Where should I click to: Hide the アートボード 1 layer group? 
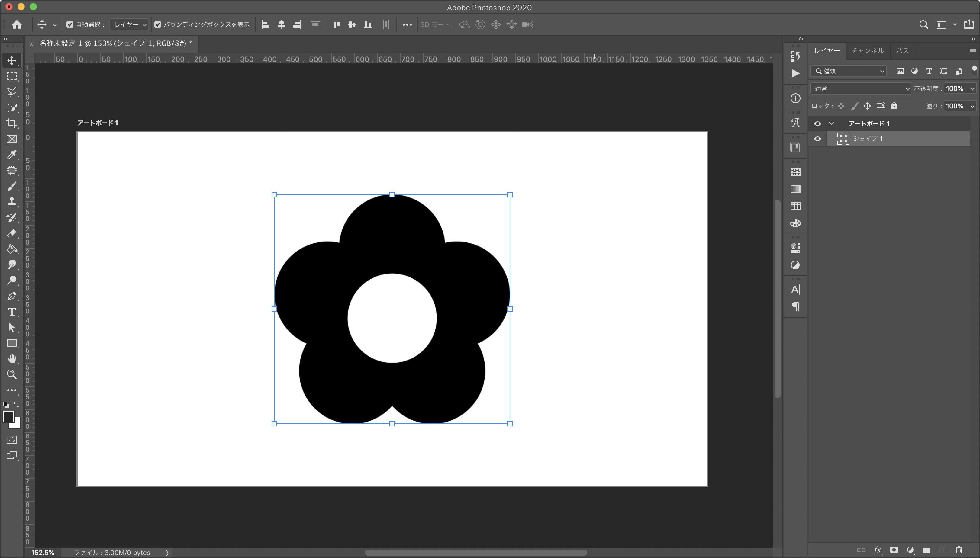coord(817,123)
